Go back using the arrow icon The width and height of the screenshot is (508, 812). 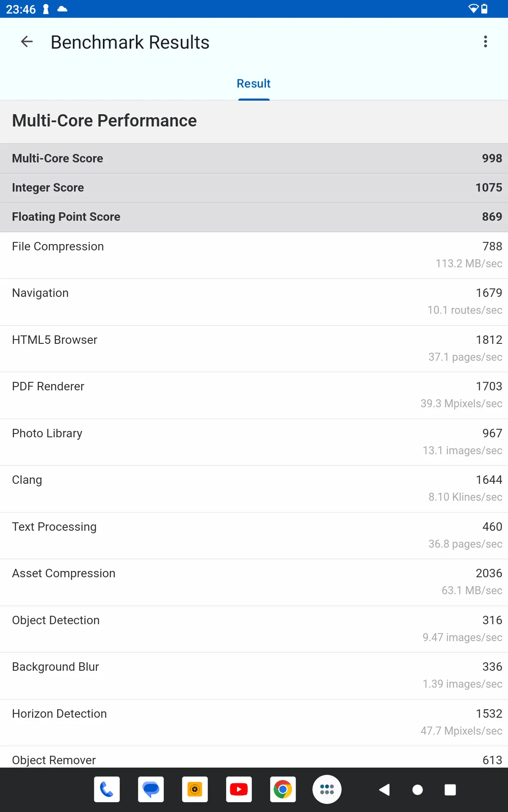(27, 42)
